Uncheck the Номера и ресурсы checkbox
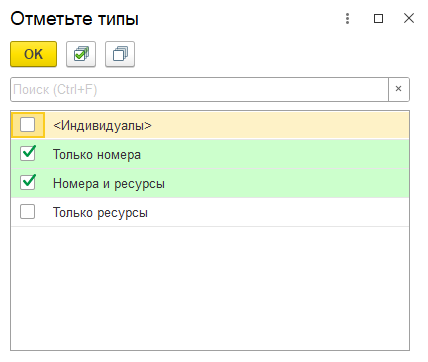Viewport: 428px width, 362px height. pos(28,183)
